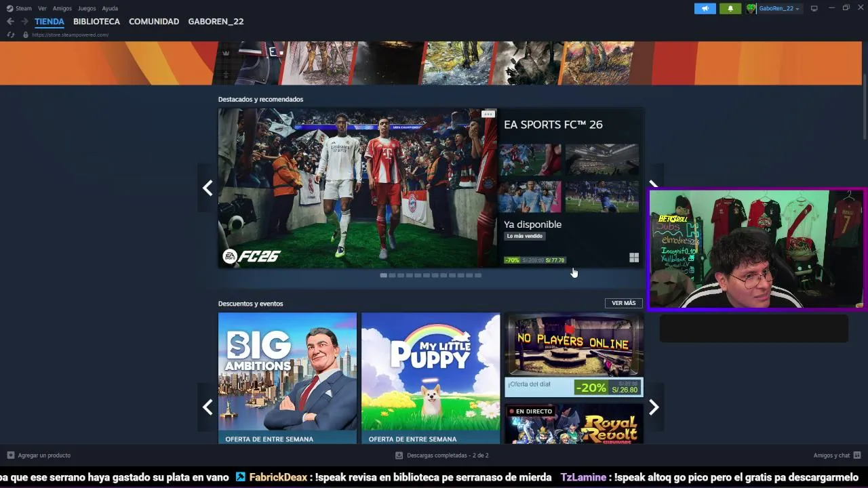Show next featured game in carousel
The height and width of the screenshot is (488, 868).
(x=654, y=184)
